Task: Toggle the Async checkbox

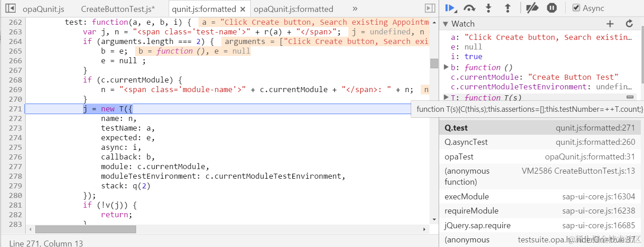Action: click(x=576, y=8)
